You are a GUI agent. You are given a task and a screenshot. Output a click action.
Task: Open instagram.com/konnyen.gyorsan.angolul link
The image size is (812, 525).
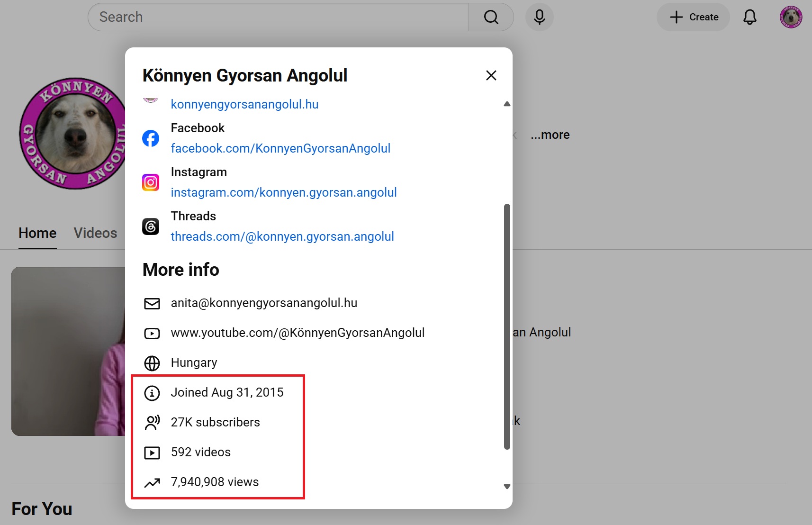[284, 192]
